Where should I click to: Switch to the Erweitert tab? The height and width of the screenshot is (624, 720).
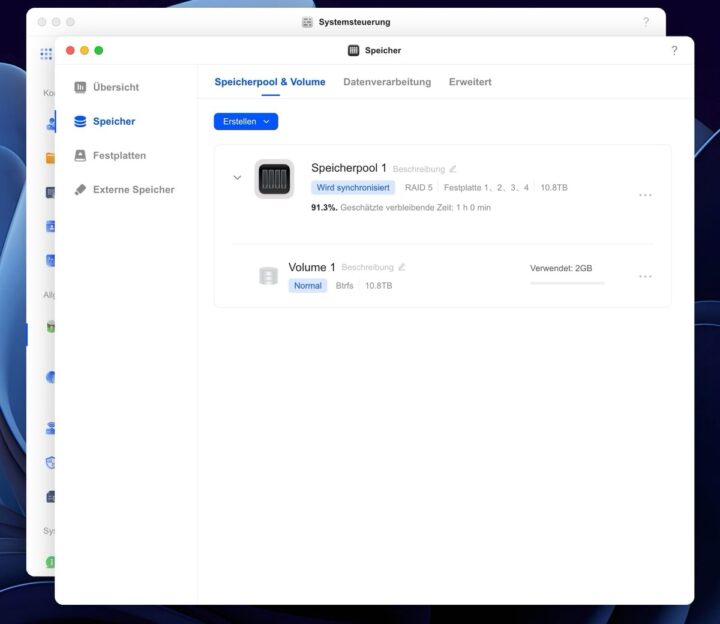tap(470, 82)
